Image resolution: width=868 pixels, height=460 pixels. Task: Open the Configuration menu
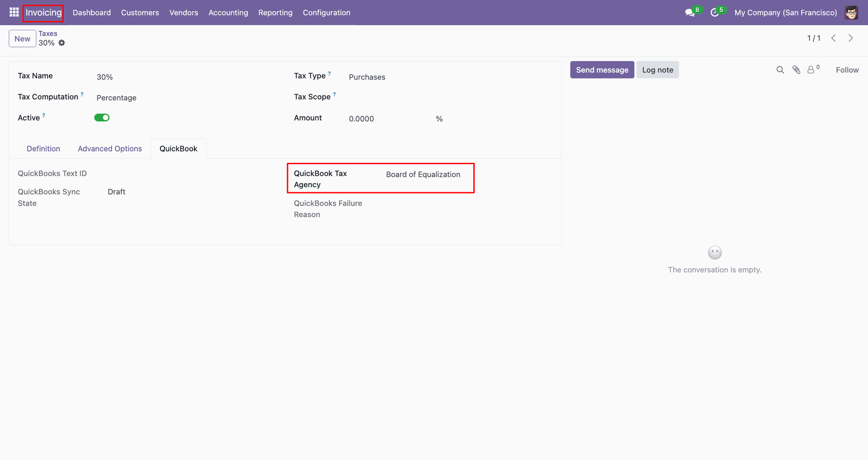(x=326, y=13)
